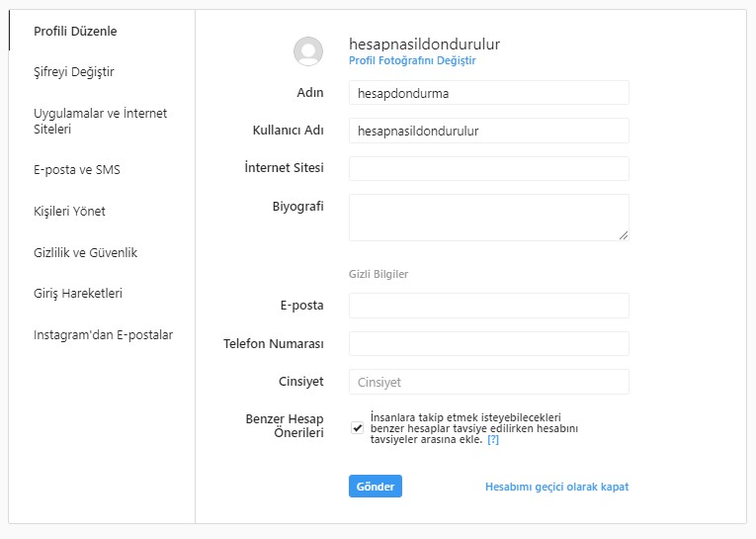Click the Biyografi textarea resize handle
756x539 pixels.
623,235
